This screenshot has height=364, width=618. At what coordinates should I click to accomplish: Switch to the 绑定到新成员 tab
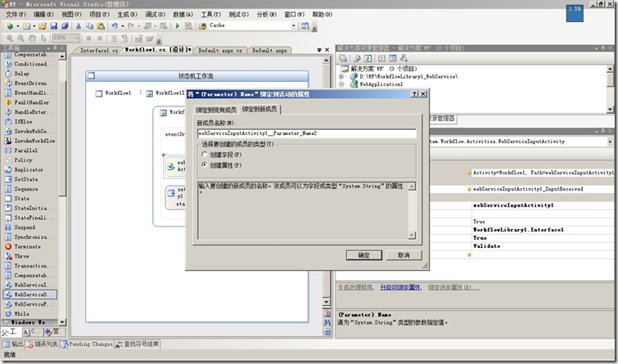259,109
